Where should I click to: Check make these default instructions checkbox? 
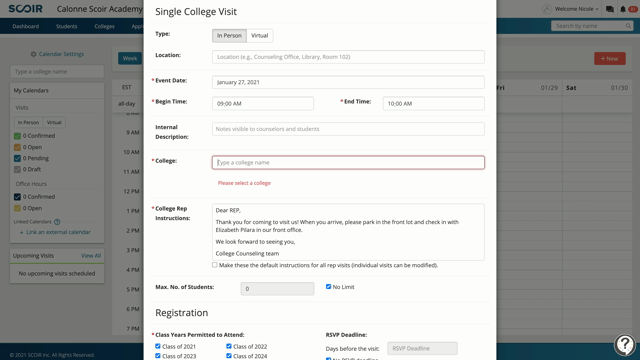(x=214, y=265)
